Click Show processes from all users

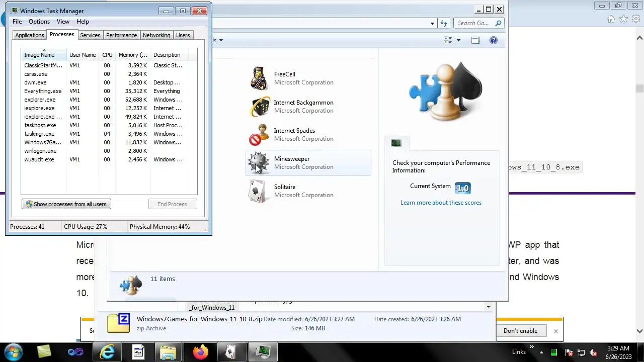[x=66, y=204]
